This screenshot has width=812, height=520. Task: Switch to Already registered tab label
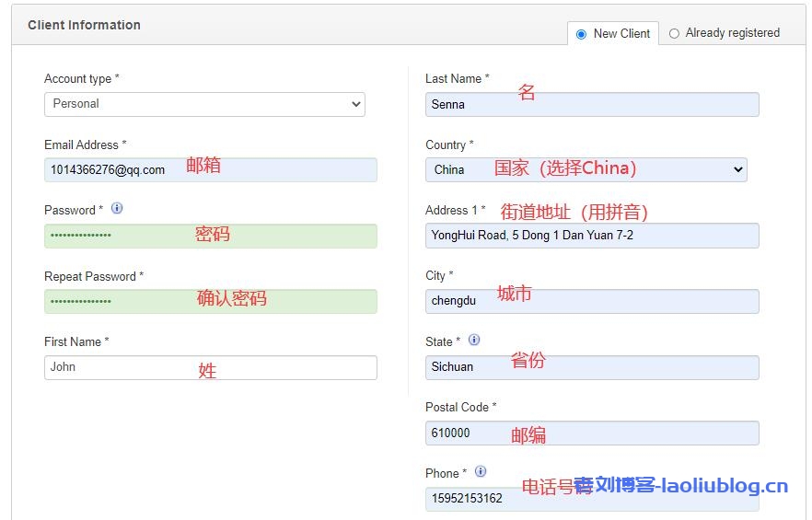pyautogui.click(x=732, y=33)
